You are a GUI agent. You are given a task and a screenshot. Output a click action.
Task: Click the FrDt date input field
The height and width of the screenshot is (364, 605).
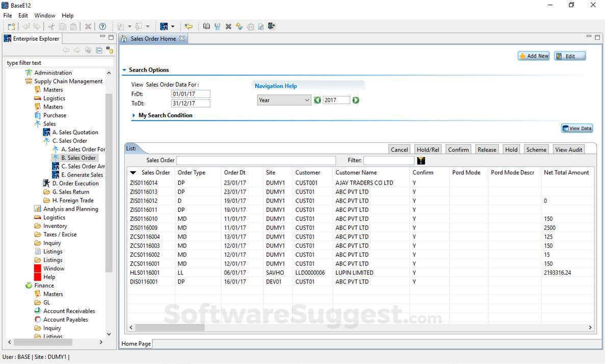coord(191,94)
